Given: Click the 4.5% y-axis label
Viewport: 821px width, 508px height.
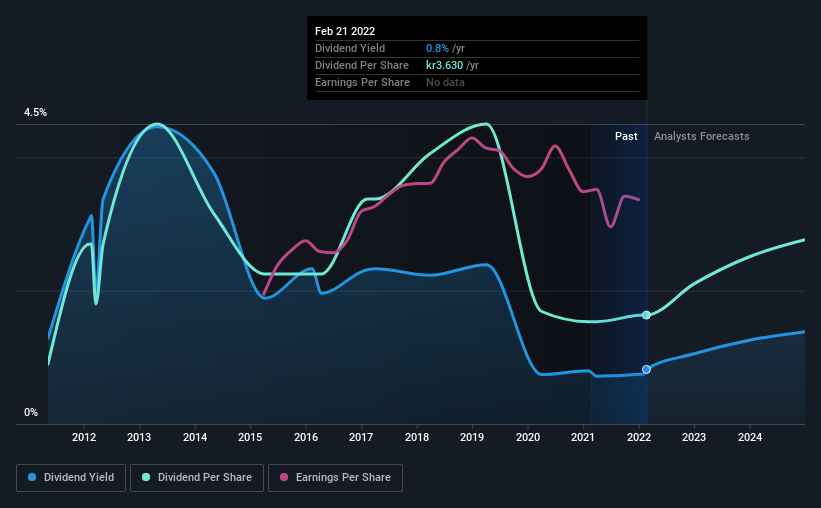Looking at the screenshot, I should 35,113.
